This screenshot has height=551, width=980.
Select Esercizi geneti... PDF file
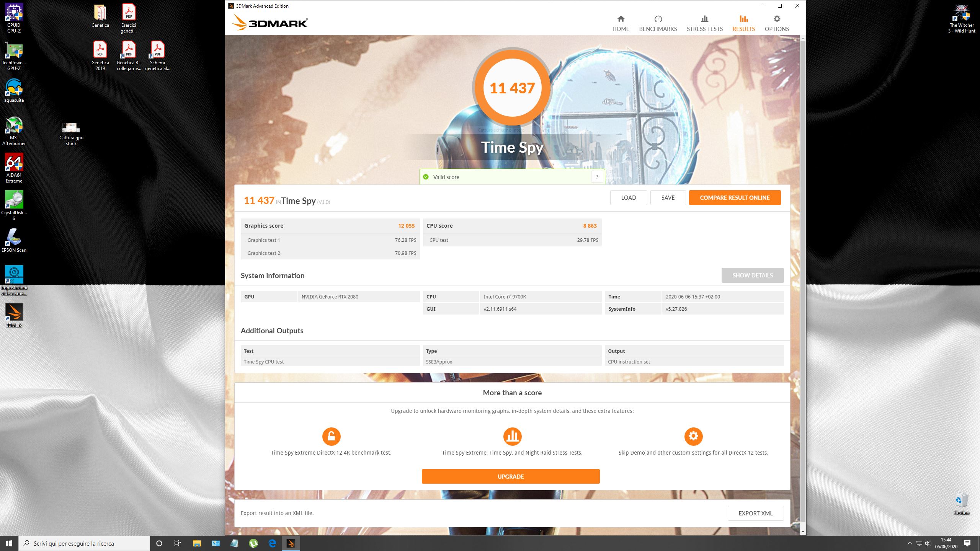tap(129, 18)
